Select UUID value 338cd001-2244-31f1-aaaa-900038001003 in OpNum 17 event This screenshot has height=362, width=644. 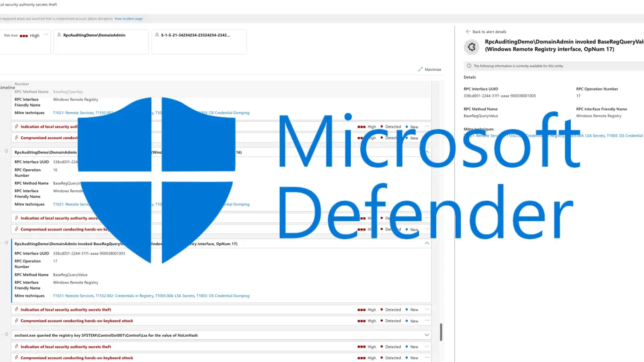[89, 253]
